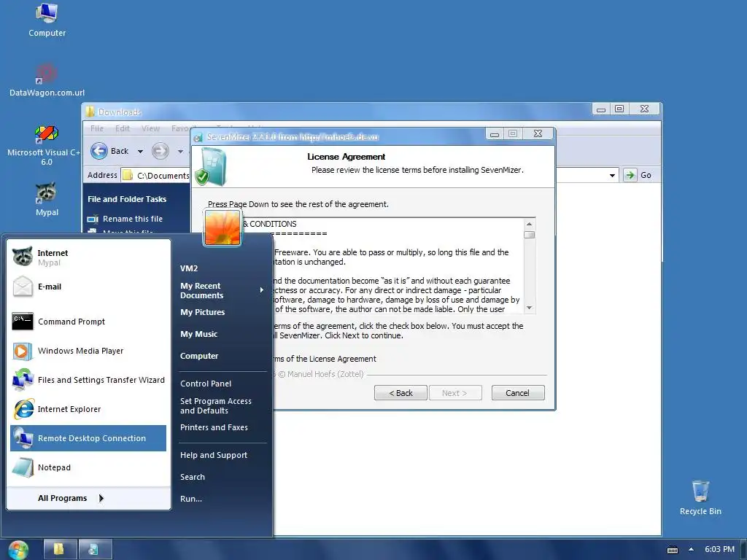Open Files and Settings Transfer Wizard

(88, 380)
